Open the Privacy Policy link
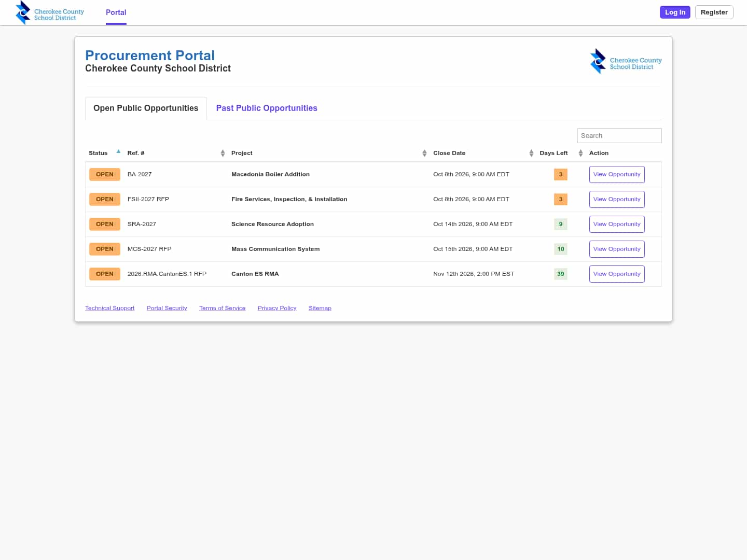The height and width of the screenshot is (560, 747). click(277, 308)
